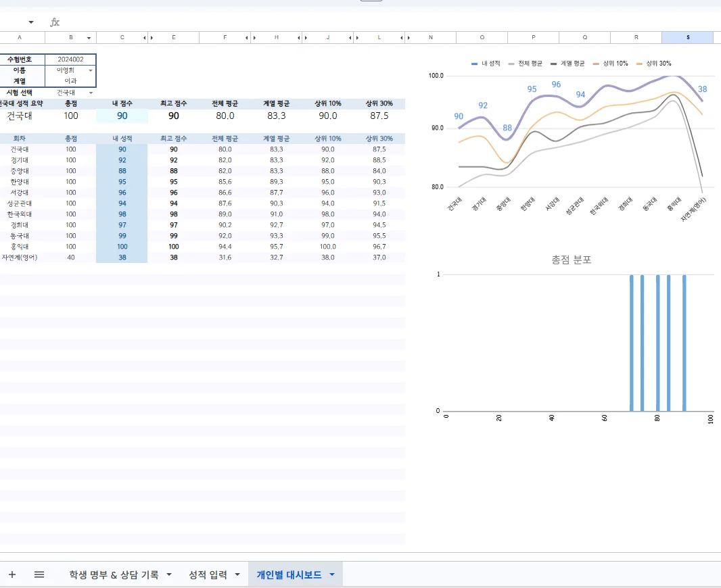Viewport: 721px width, 588px height.
Task: Select column S header
Action: coord(687,38)
